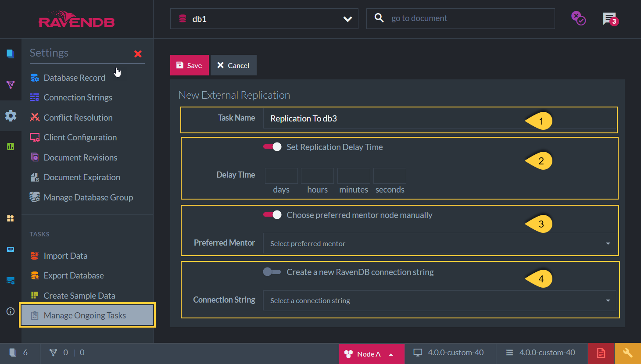Open the Databases grid icon in left rail
Screen dimensions: 641x364
[x=11, y=218]
